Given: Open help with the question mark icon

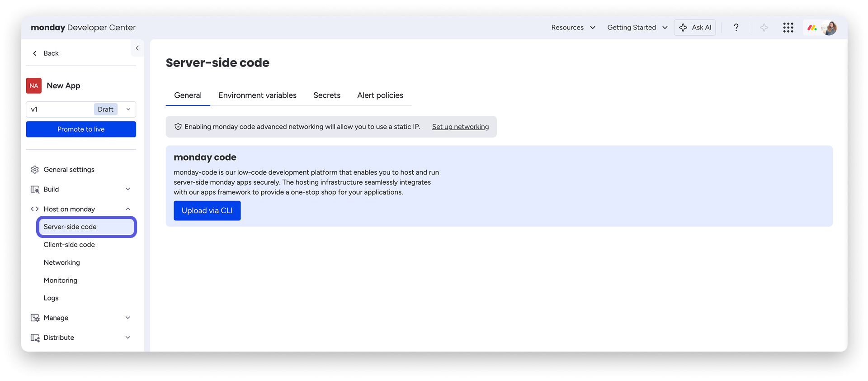Looking at the screenshot, I should pos(736,28).
